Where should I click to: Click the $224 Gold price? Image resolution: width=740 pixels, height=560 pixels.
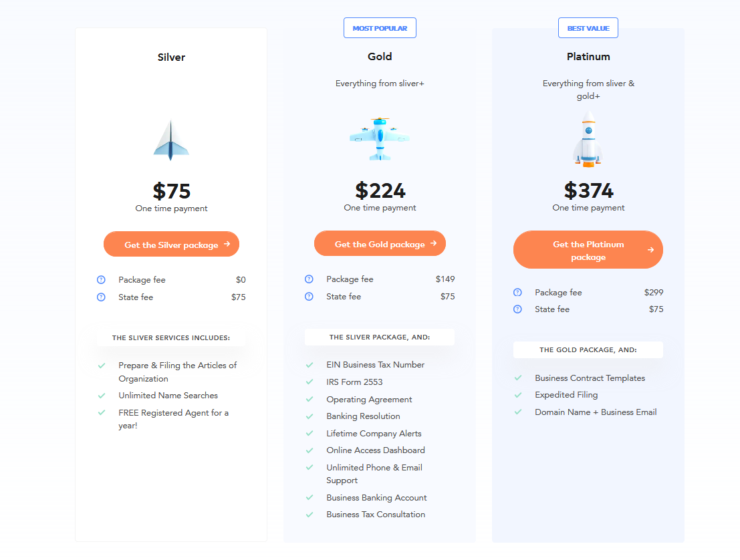(x=380, y=190)
